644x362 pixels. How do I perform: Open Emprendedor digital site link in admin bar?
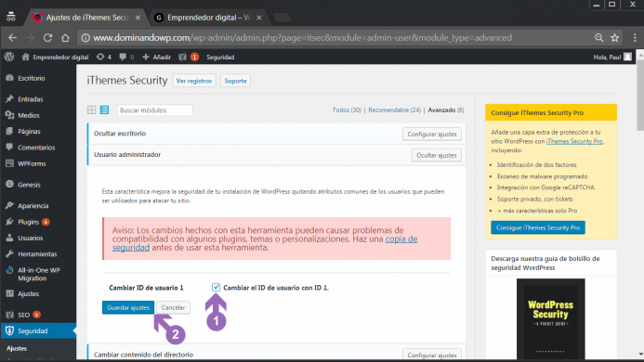click(56, 57)
